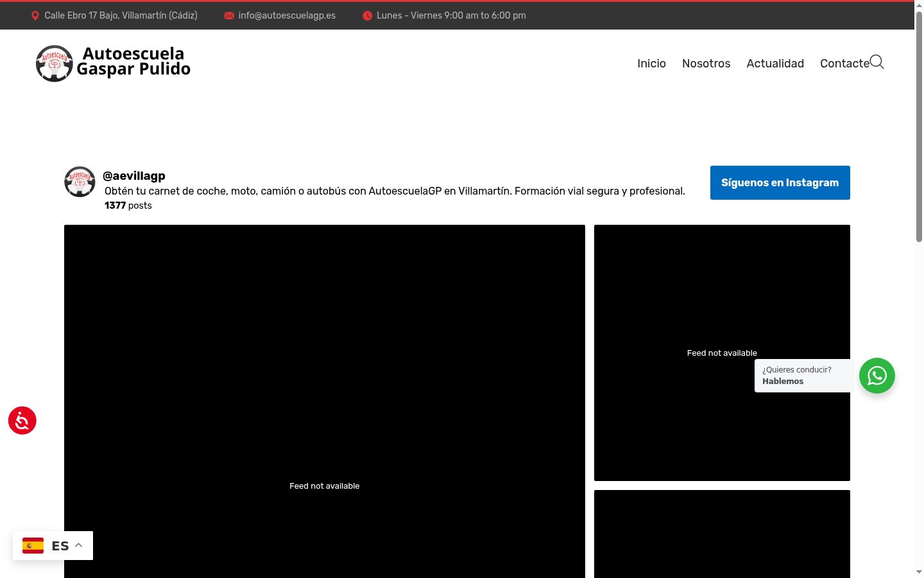Open the lower right Instagram feed tile
This screenshot has width=924, height=578.
click(x=722, y=534)
